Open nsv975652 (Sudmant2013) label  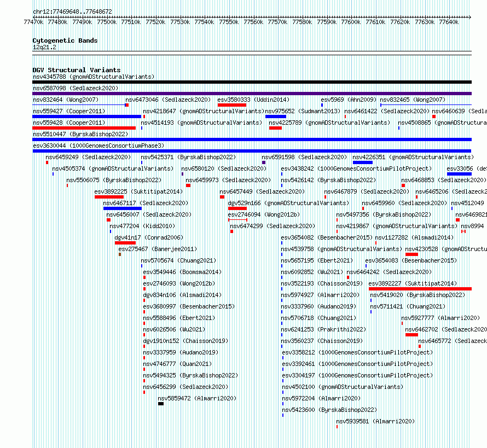[303, 111]
